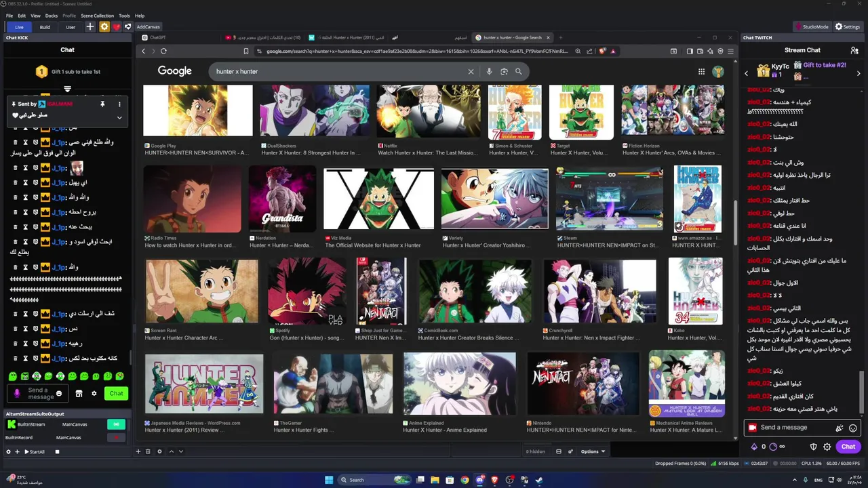
Task: Expand the pinned message chevron in Kick chat
Action: (119, 117)
